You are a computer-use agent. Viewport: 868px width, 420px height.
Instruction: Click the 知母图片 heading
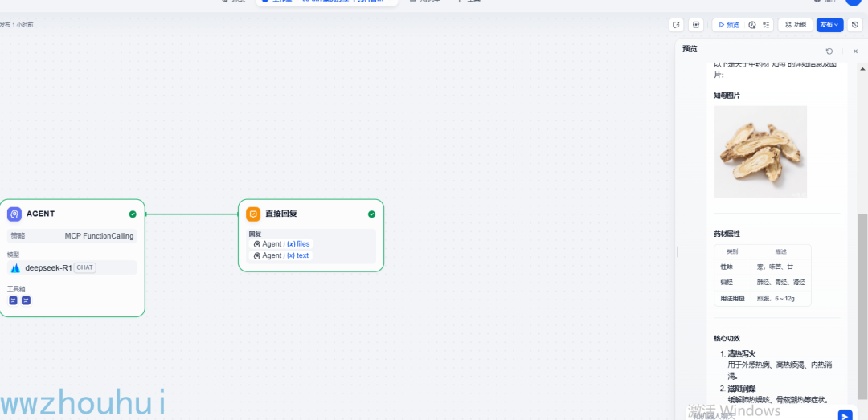727,96
